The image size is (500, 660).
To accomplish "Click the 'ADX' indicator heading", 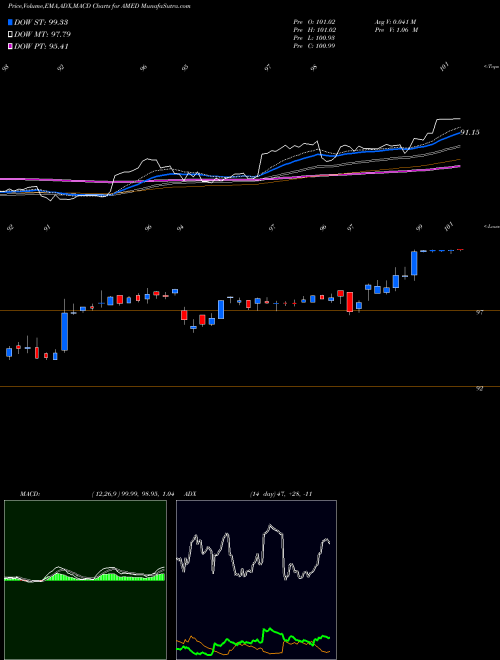I will click(191, 494).
